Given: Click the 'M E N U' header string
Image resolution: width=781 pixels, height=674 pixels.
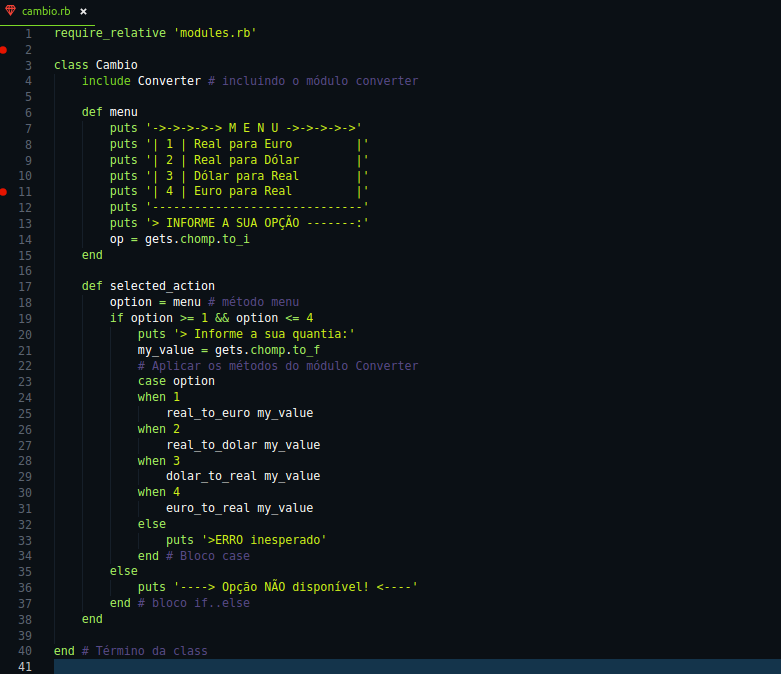Looking at the screenshot, I should click(254, 128).
